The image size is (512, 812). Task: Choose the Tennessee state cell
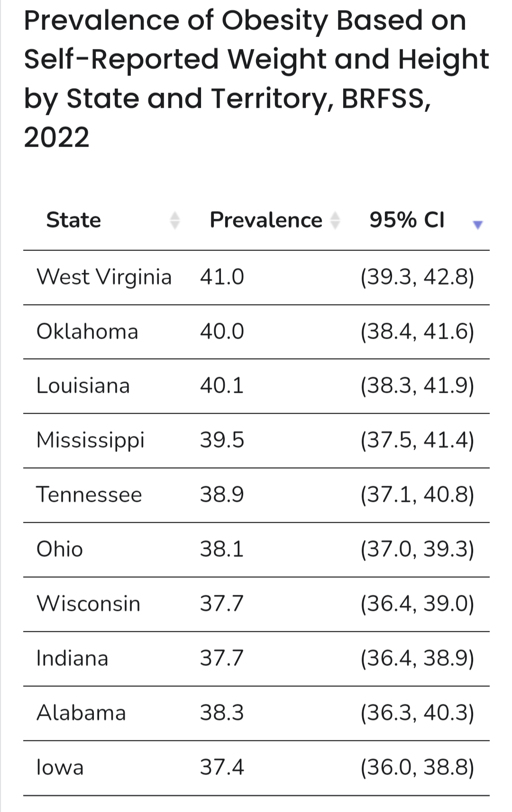pyautogui.click(x=89, y=495)
